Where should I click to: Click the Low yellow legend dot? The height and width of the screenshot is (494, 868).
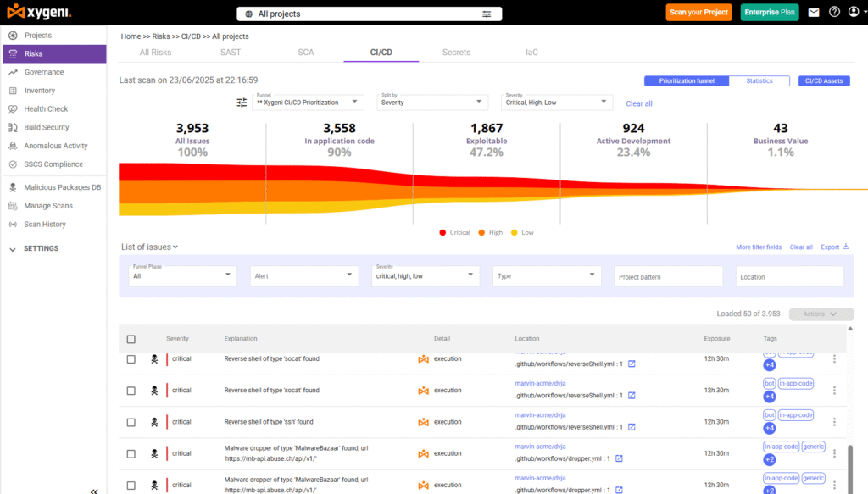515,233
